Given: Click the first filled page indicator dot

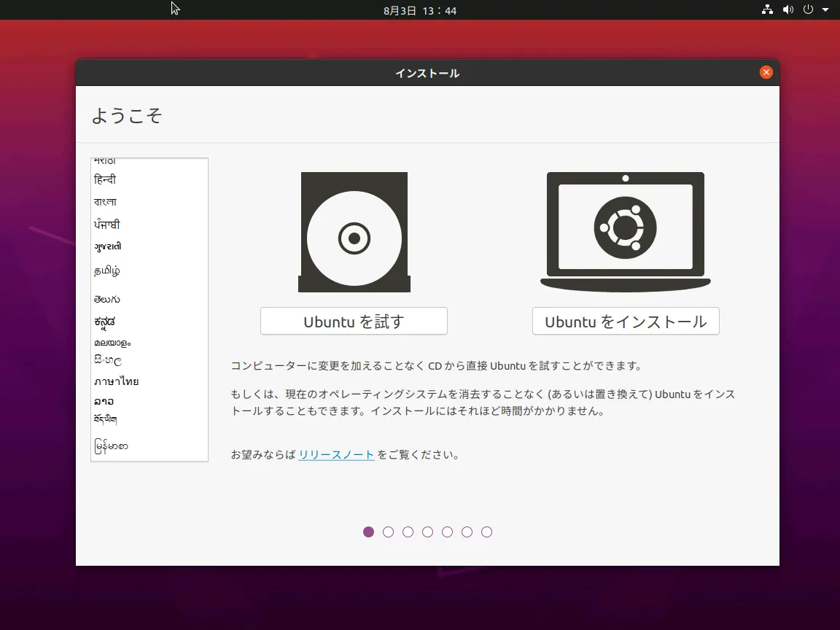Looking at the screenshot, I should pyautogui.click(x=368, y=532).
